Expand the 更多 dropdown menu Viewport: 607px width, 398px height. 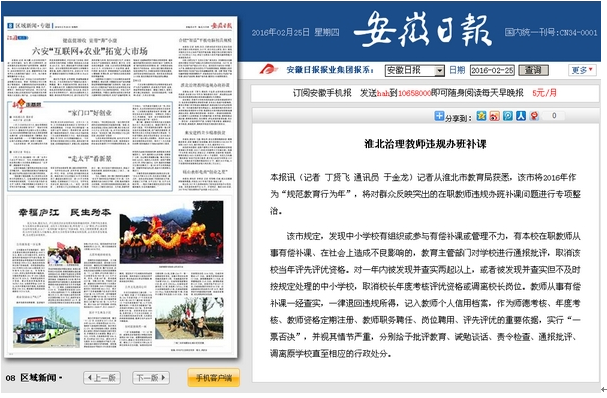tap(582, 70)
